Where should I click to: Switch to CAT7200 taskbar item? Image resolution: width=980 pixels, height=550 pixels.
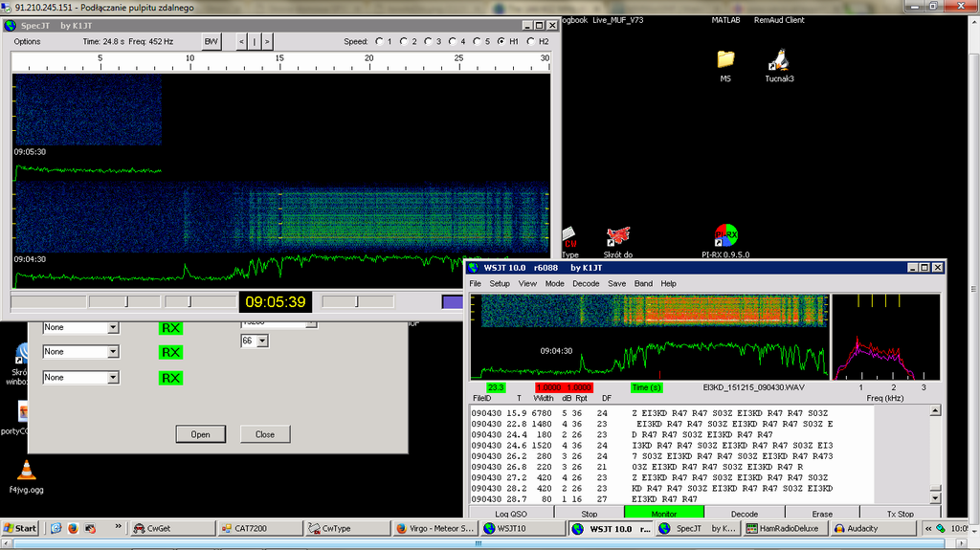pos(260,528)
